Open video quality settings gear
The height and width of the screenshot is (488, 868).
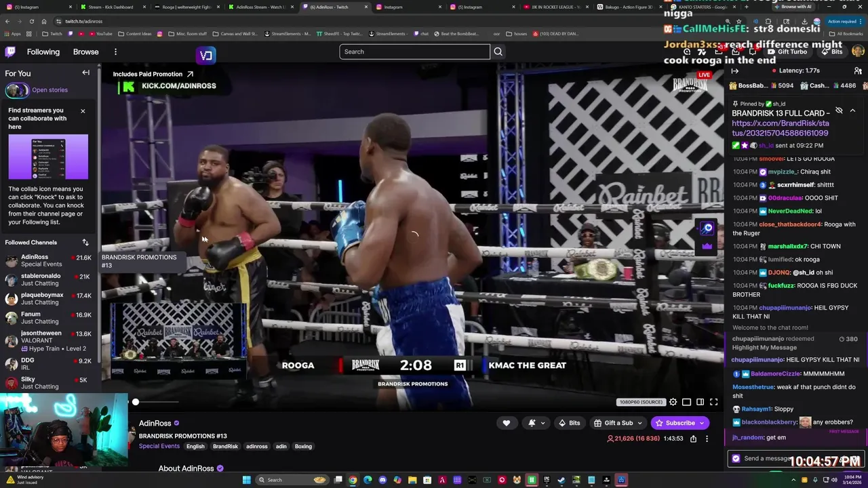tap(673, 402)
